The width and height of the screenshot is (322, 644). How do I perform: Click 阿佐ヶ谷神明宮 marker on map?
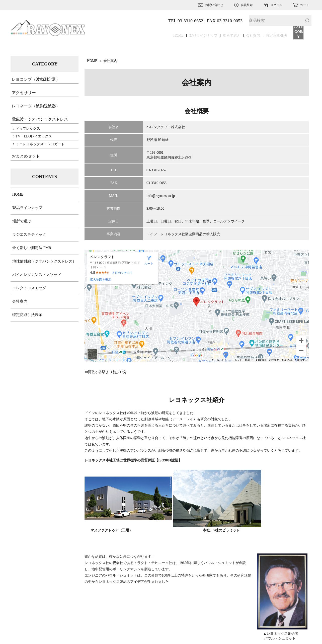point(226,331)
